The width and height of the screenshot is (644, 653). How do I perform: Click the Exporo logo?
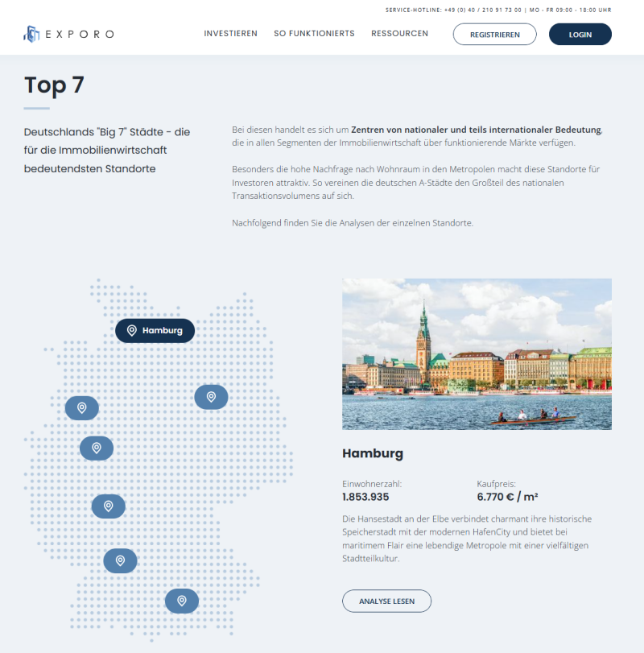pos(68,34)
